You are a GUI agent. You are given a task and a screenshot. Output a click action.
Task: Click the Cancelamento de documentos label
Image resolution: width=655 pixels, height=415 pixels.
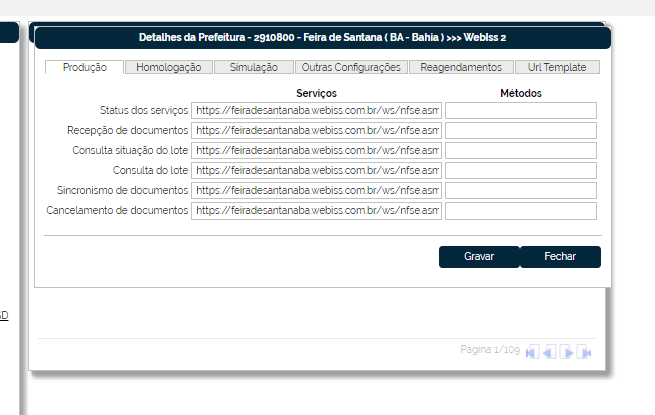[117, 210]
